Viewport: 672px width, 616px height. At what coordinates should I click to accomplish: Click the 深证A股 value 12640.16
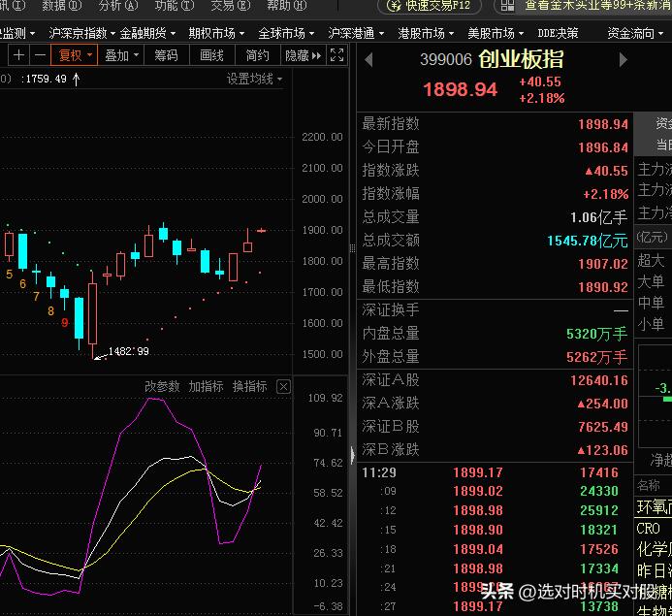[598, 380]
